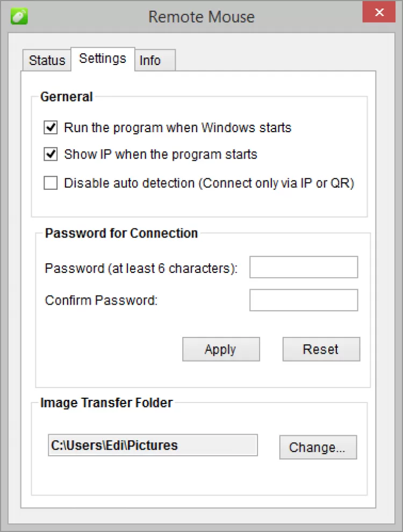
Task: Switch to the Status tab
Action: click(47, 60)
